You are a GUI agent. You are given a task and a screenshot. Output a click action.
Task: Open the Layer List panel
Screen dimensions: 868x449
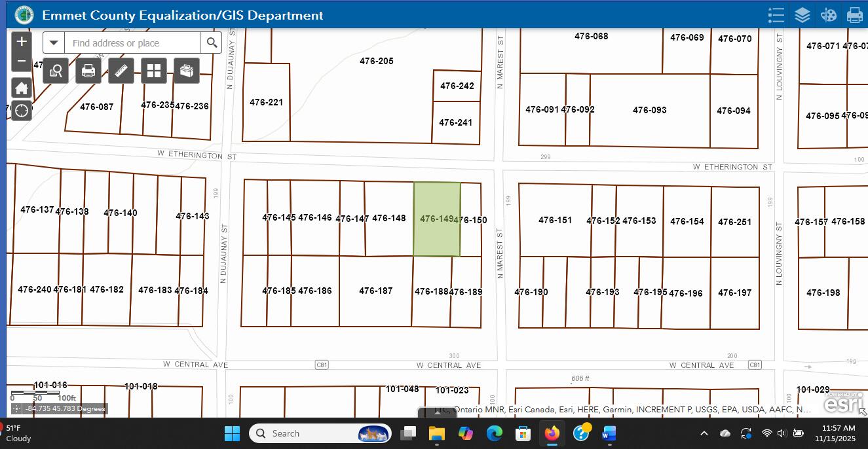click(802, 14)
